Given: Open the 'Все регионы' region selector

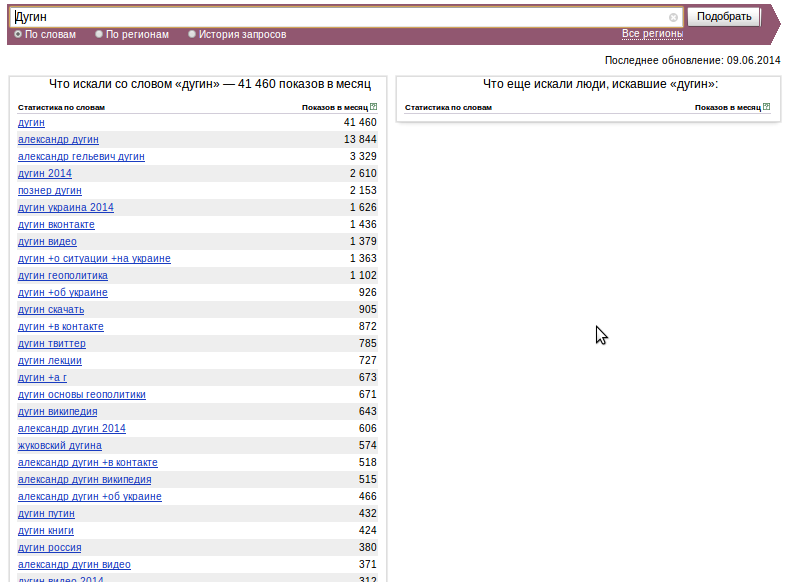Looking at the screenshot, I should pyautogui.click(x=652, y=34).
